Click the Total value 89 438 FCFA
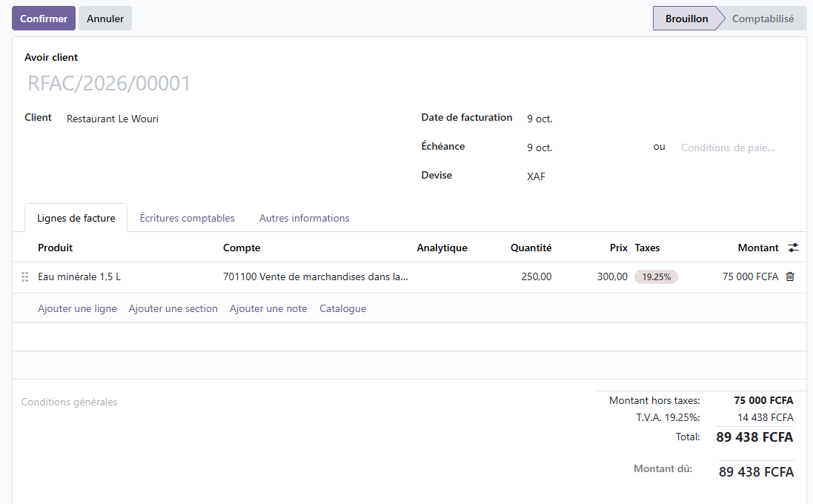Screen dimensions: 813x504 click(x=754, y=437)
